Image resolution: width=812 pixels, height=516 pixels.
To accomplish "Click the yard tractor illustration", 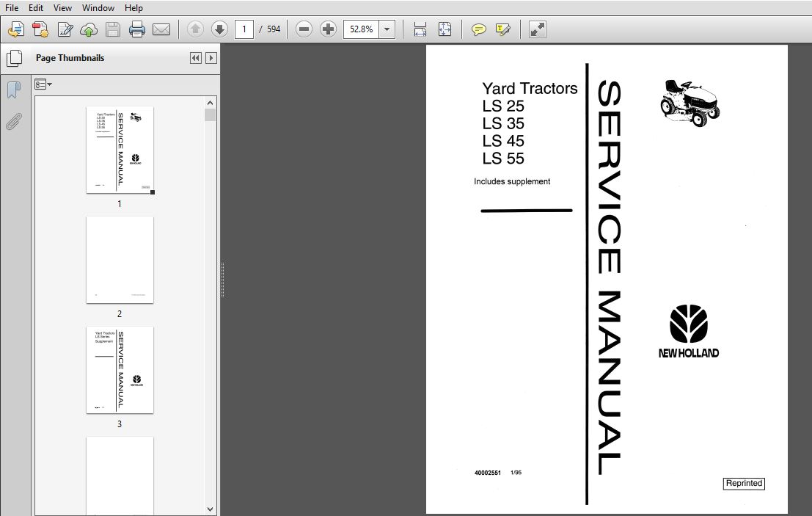I will [x=690, y=103].
